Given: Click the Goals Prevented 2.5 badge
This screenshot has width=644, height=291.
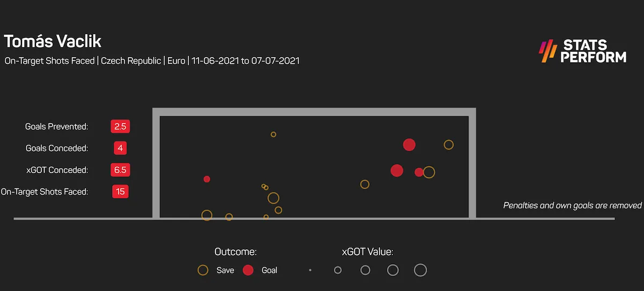Looking at the screenshot, I should pyautogui.click(x=120, y=126).
